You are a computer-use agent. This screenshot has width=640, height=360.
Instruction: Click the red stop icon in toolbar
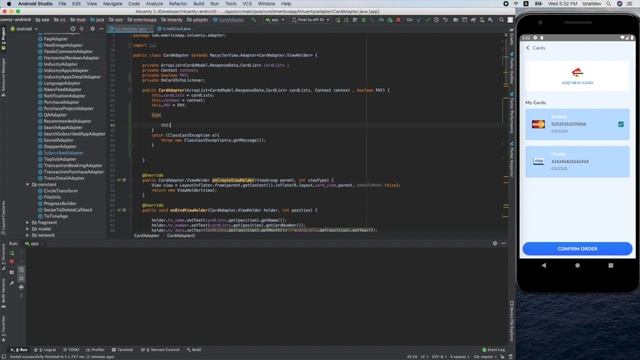398,20
